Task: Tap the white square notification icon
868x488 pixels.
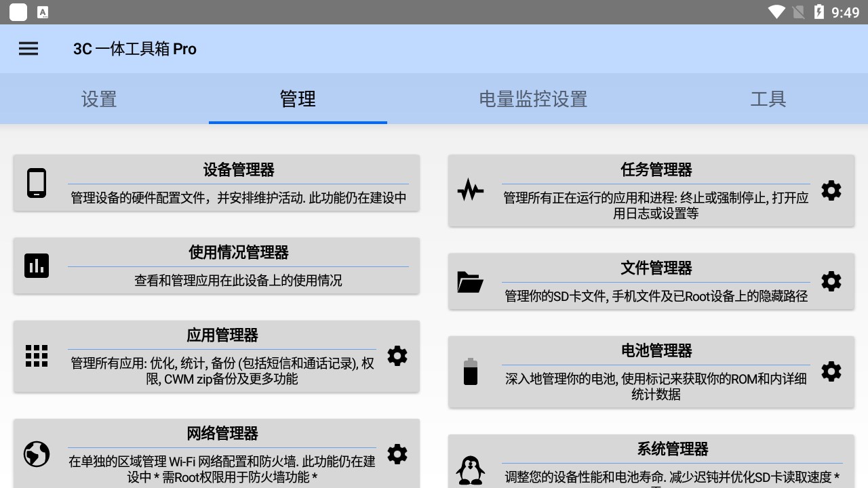Action: pyautogui.click(x=19, y=12)
